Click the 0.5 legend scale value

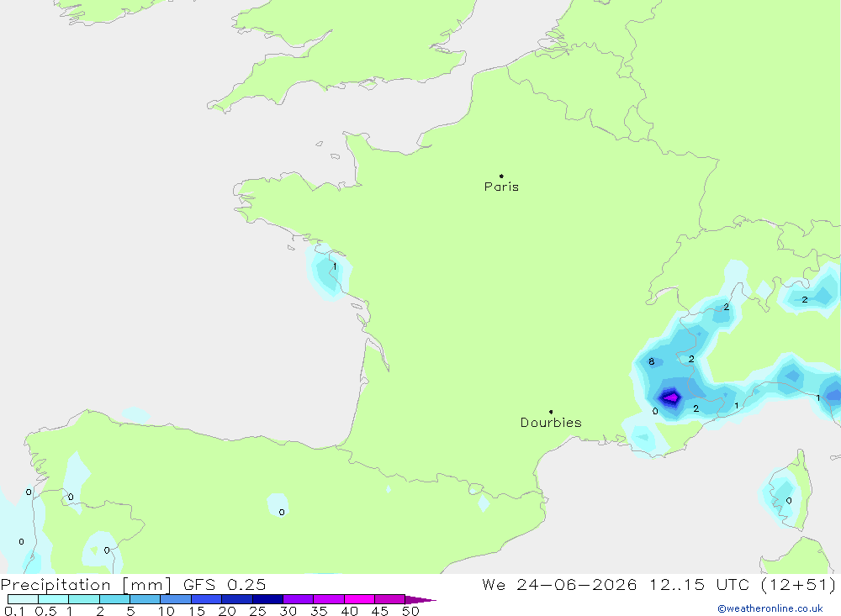click(45, 611)
